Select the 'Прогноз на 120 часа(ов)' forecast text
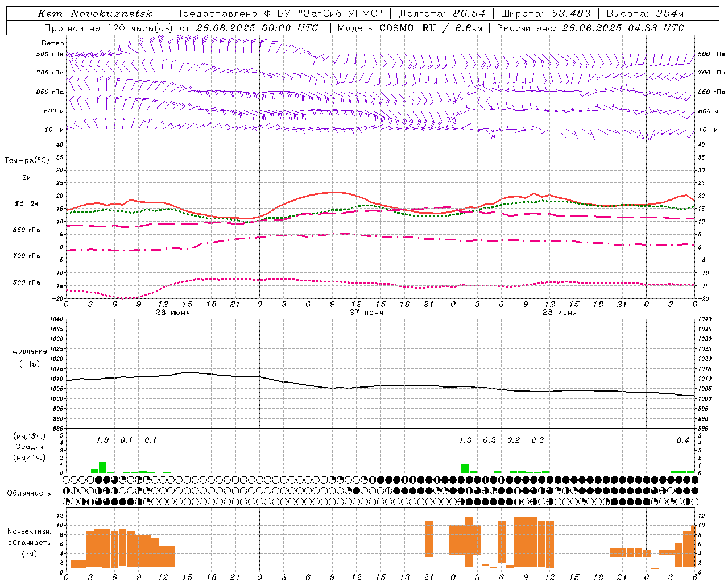The height and width of the screenshot is (582, 728). click(109, 28)
